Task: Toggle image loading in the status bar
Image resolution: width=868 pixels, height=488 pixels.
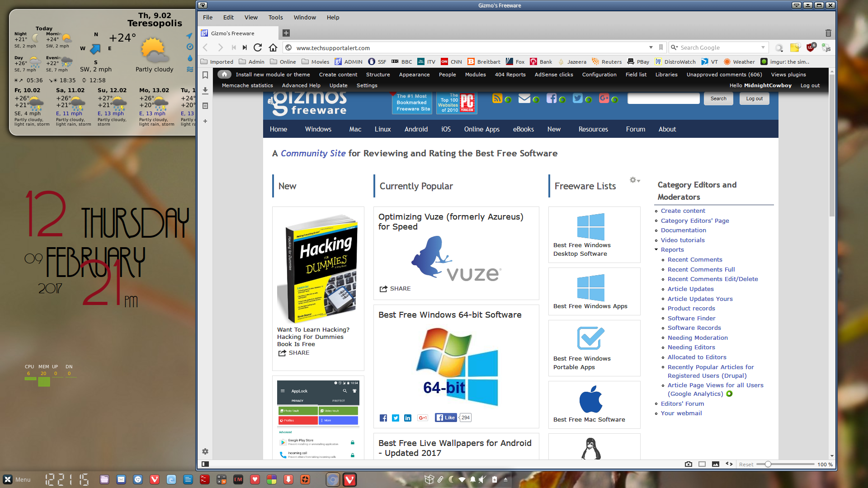Action: tap(716, 464)
